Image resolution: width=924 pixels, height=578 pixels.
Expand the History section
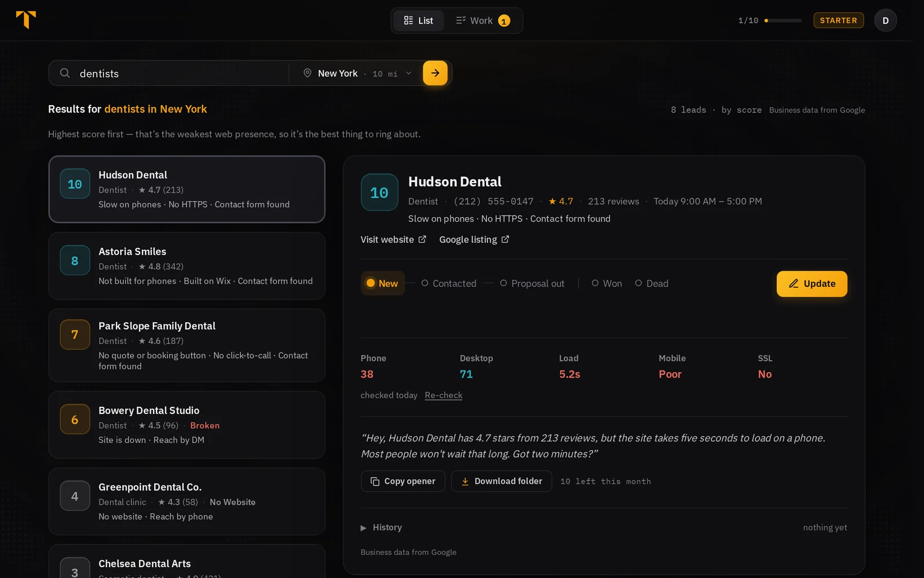click(381, 527)
